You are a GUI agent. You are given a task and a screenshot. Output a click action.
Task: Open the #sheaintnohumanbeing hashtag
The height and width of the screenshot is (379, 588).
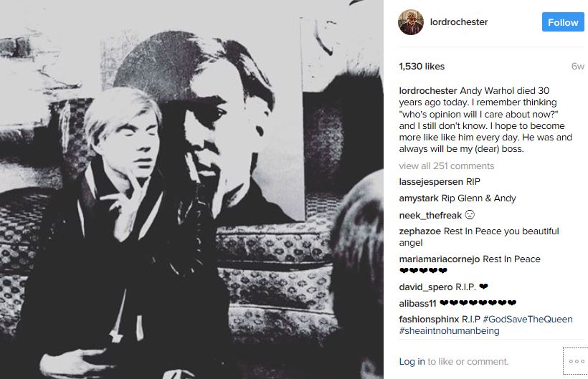pyautogui.click(x=449, y=331)
